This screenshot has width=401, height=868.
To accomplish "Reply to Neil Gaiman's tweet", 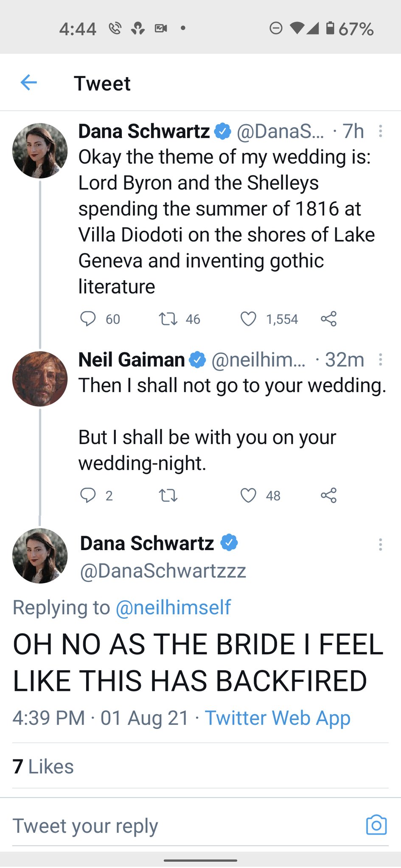I will [88, 495].
